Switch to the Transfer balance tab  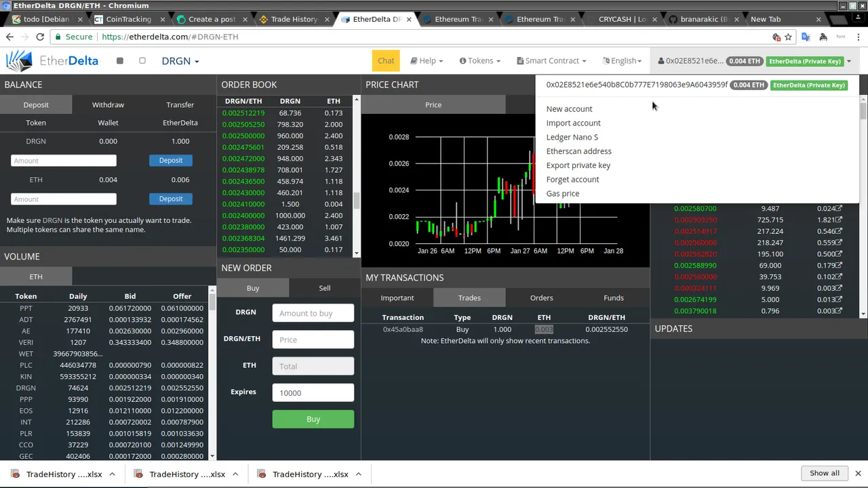180,104
